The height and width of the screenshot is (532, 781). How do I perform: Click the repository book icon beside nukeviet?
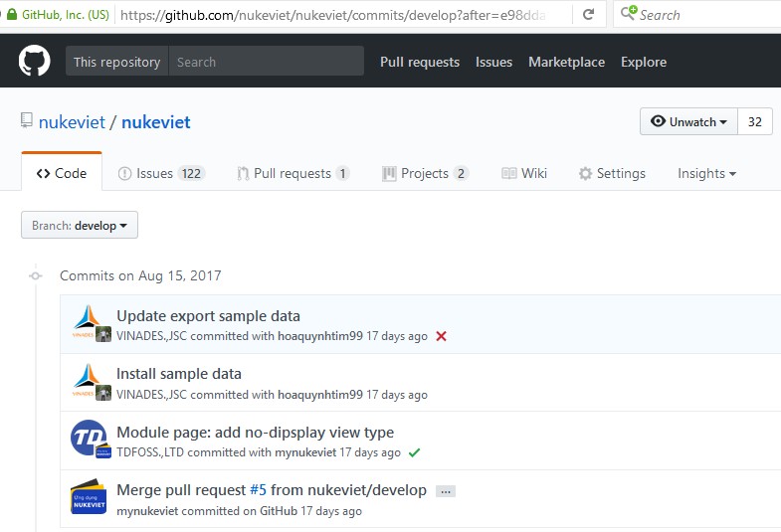coord(27,120)
